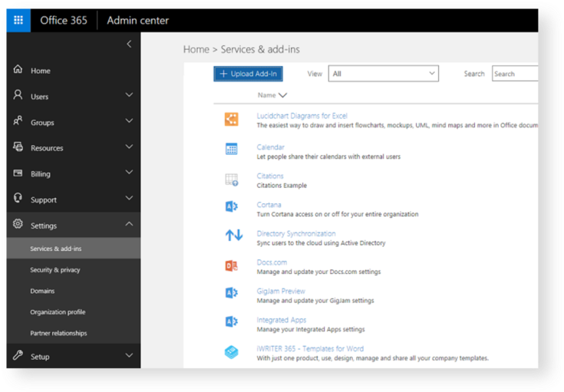Click the GigJam Preview icon
Image resolution: width=564 pixels, height=392 pixels.
pyautogui.click(x=231, y=293)
